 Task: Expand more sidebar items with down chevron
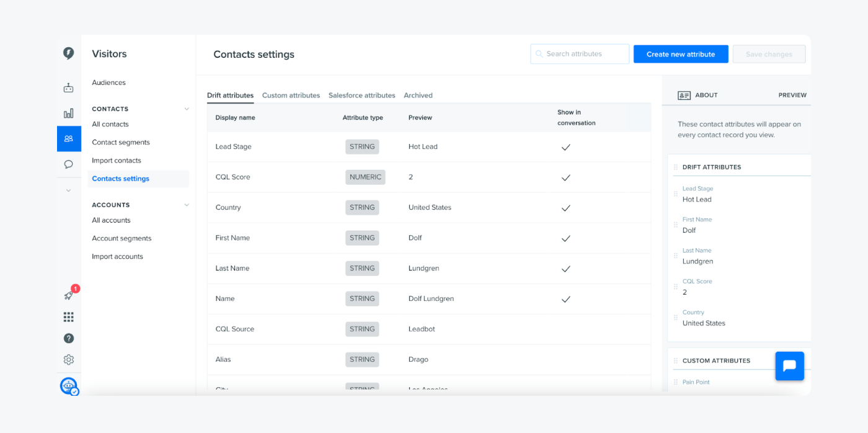click(x=68, y=190)
